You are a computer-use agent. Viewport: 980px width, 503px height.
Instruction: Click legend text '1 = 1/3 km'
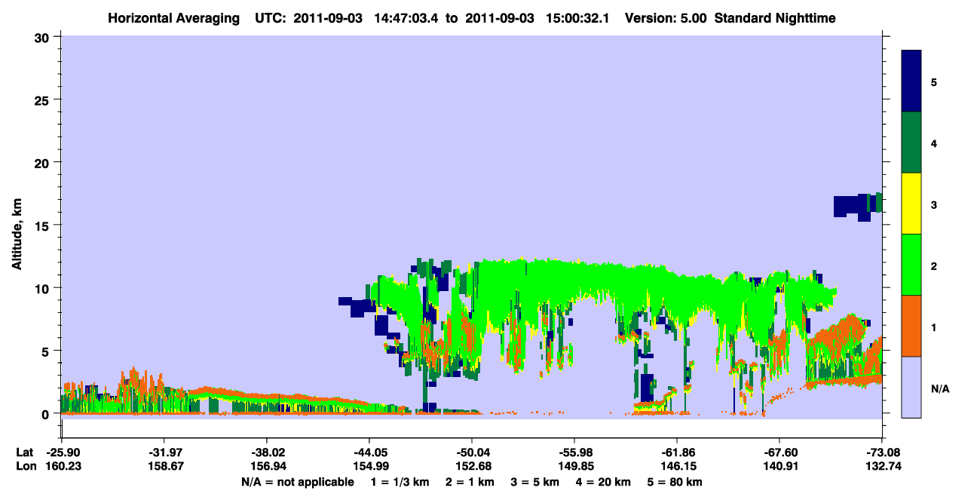coord(400,482)
